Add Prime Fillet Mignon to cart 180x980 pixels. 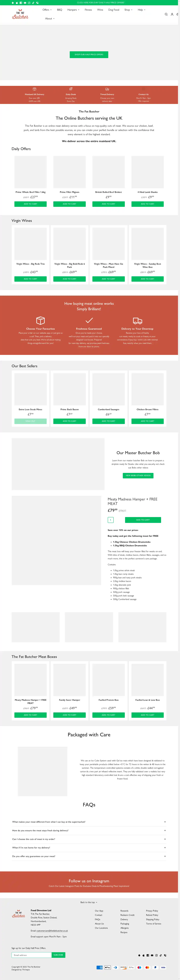click(x=69, y=204)
